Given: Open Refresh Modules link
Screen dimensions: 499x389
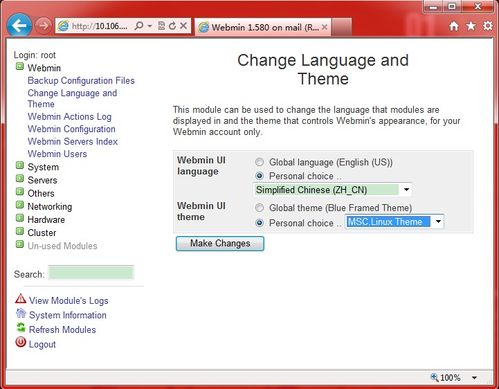Looking at the screenshot, I should [x=62, y=330].
